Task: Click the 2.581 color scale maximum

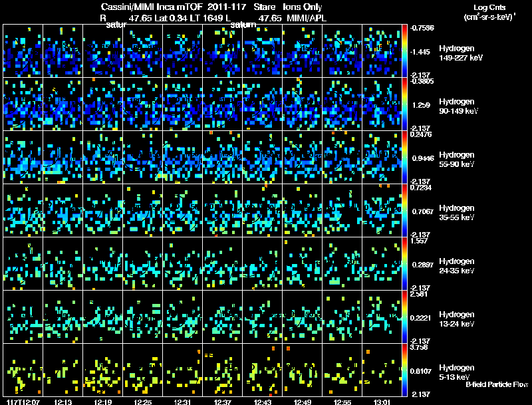Action: 419,294
